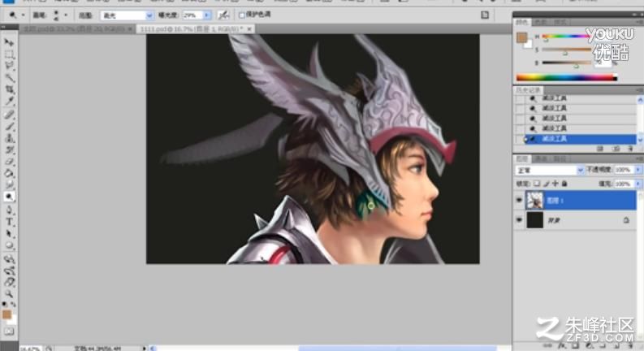Select the Eraser tool
644x351 pixels.
pos(9,162)
